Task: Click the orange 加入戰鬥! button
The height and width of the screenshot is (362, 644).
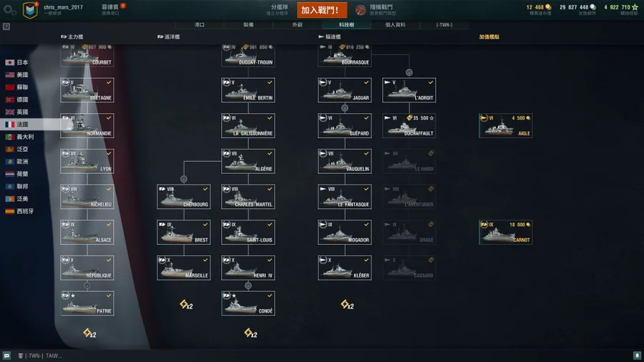Action: tap(322, 10)
